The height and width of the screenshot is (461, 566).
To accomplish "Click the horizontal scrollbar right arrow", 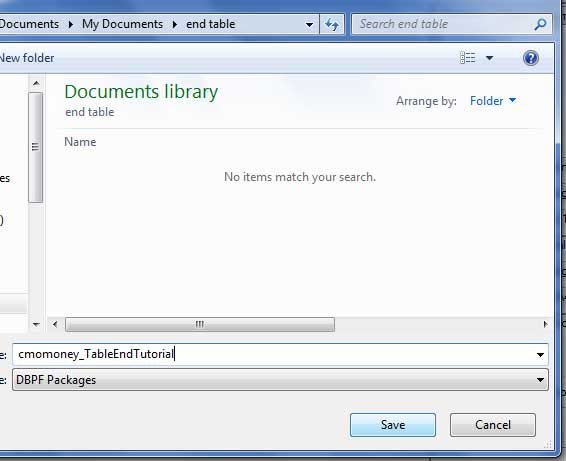I will tap(545, 324).
